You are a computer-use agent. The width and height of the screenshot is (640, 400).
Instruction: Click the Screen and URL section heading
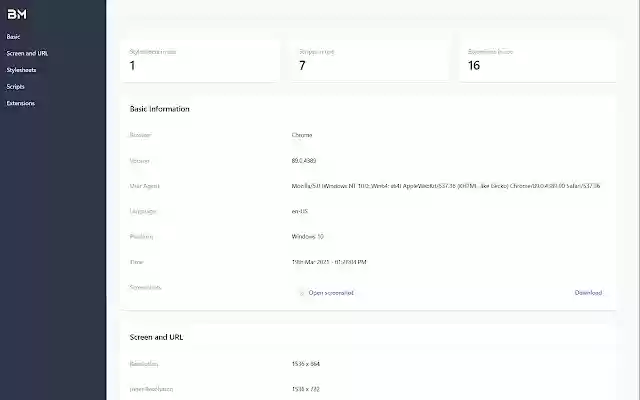[156, 337]
